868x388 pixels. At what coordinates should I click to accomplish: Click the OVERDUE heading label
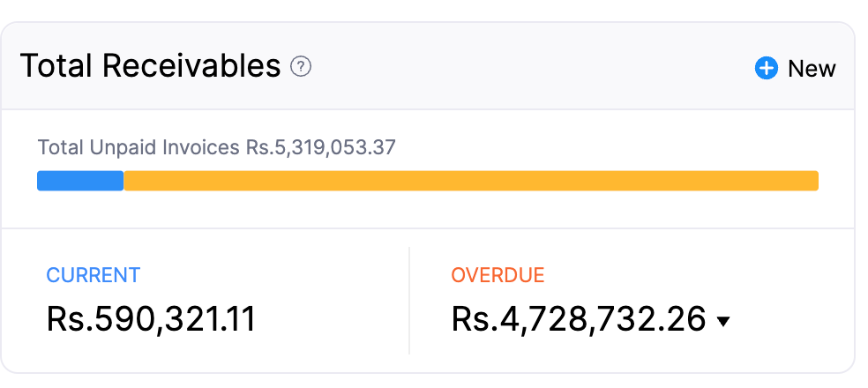[498, 274]
